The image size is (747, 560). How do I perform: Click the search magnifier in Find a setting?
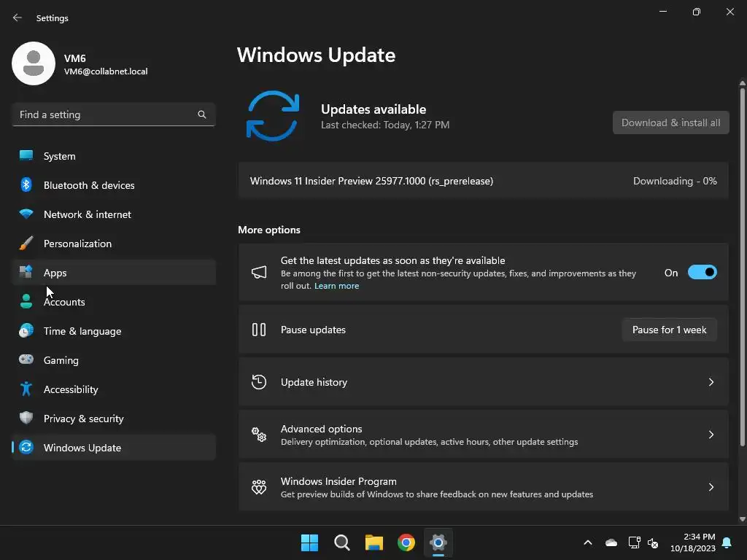(202, 114)
